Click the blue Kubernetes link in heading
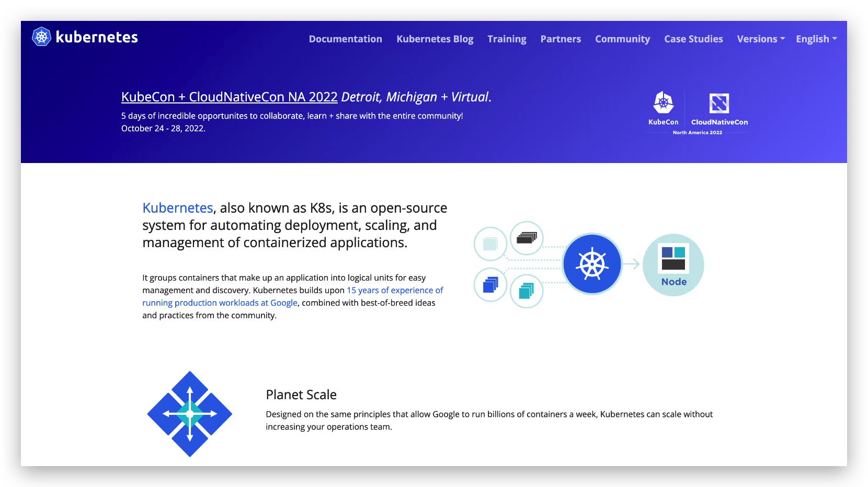The image size is (868, 487). pos(178,208)
